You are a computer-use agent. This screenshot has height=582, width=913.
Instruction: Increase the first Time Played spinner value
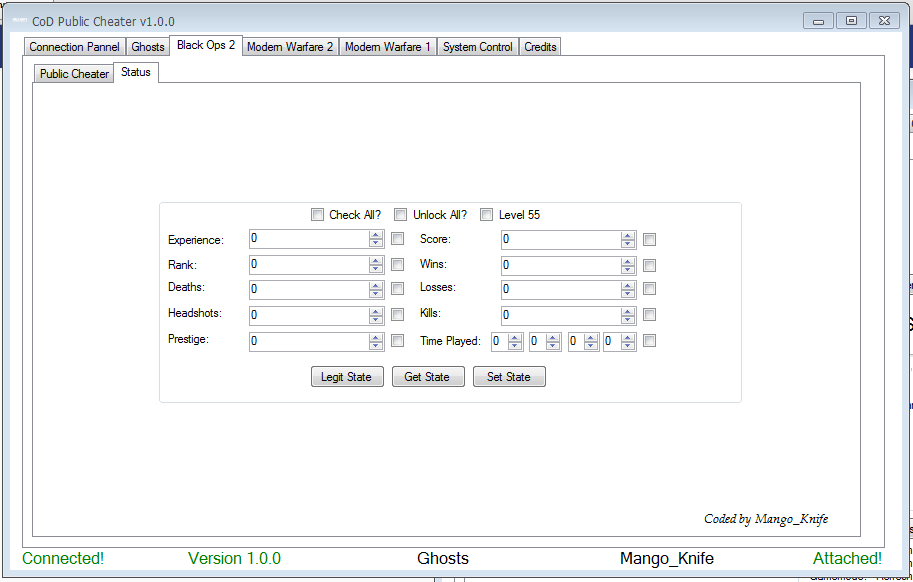515,338
